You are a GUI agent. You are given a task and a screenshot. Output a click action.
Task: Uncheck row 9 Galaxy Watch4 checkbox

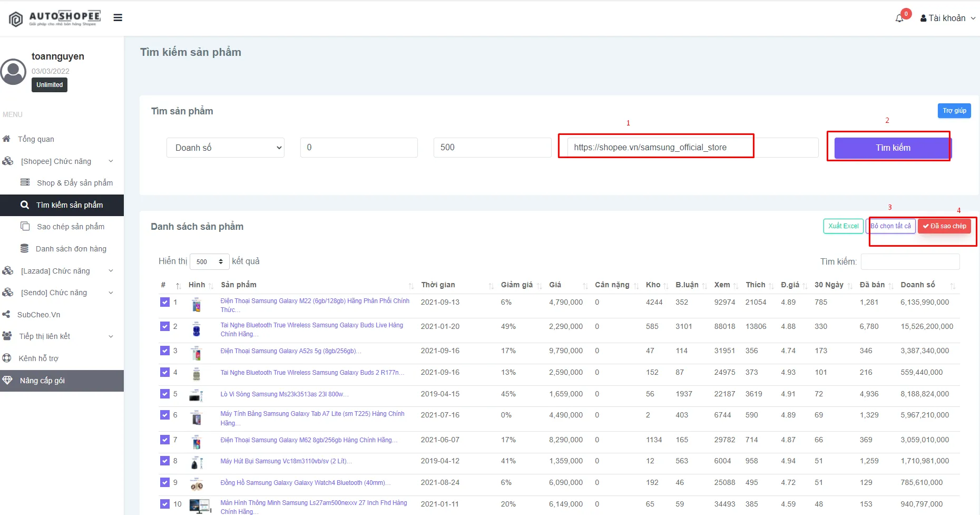(165, 482)
